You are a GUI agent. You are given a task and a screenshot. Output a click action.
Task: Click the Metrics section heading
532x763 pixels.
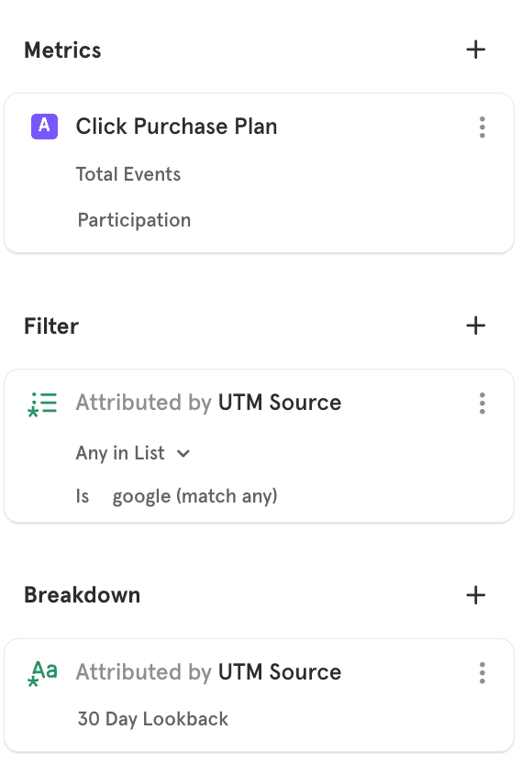coord(62,50)
